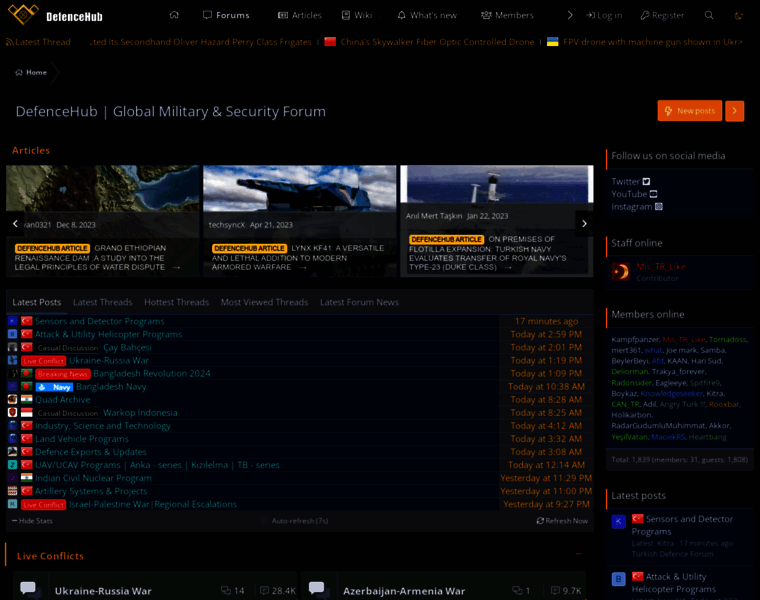Screen dimensions: 760x600
Task: Collapse the Live Conflicts category
Action: (578, 553)
